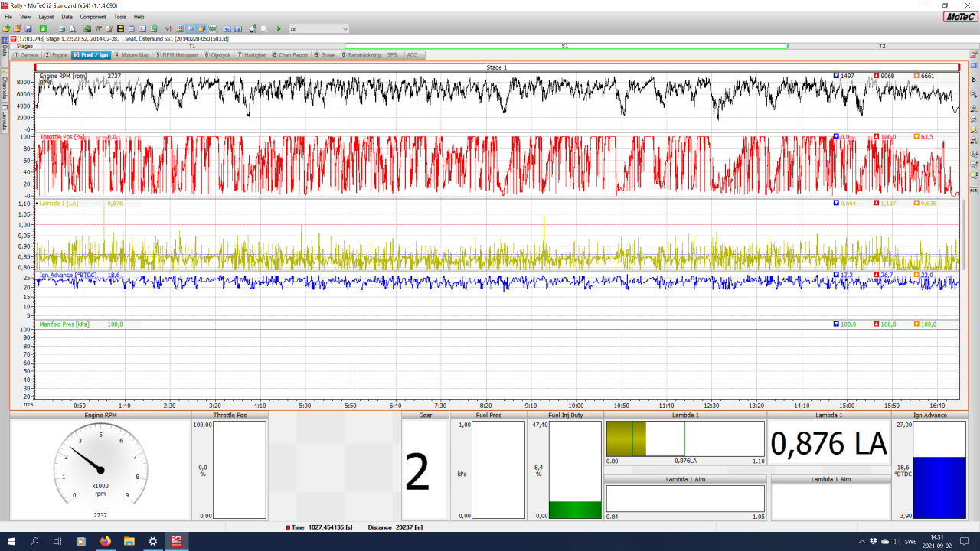Click the first plus zoom-in sidebar icon

click(x=973, y=109)
